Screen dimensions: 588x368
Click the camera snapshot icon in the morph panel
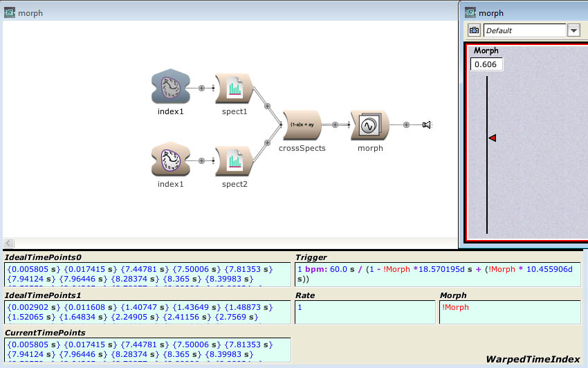[474, 30]
